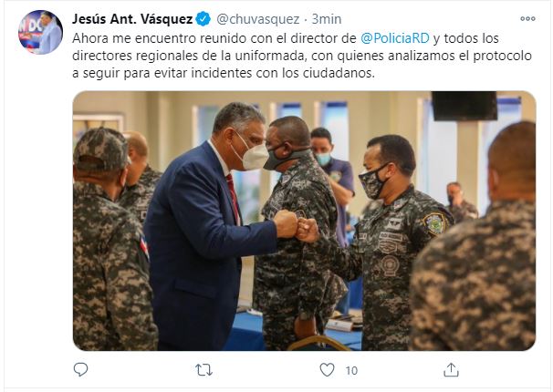Open Jesús Ant. Vásquez profile avatar
The width and height of the screenshot is (553, 392).
(x=40, y=32)
